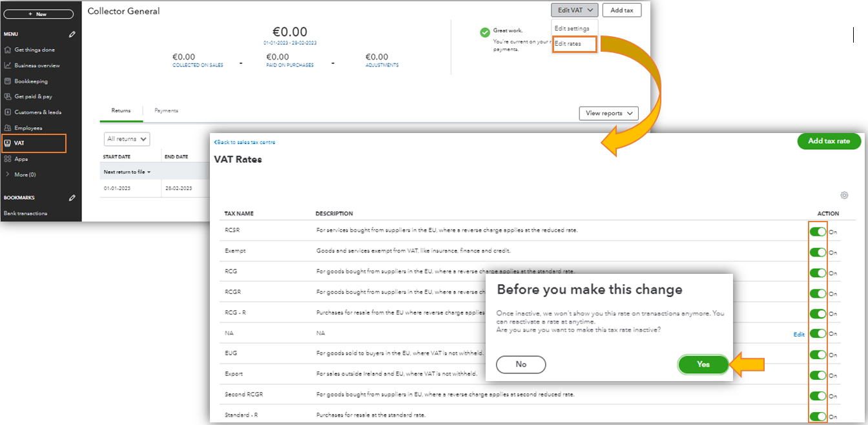Screen dimensions: 868x425
Task: Switch to the Payments tab
Action: (166, 110)
